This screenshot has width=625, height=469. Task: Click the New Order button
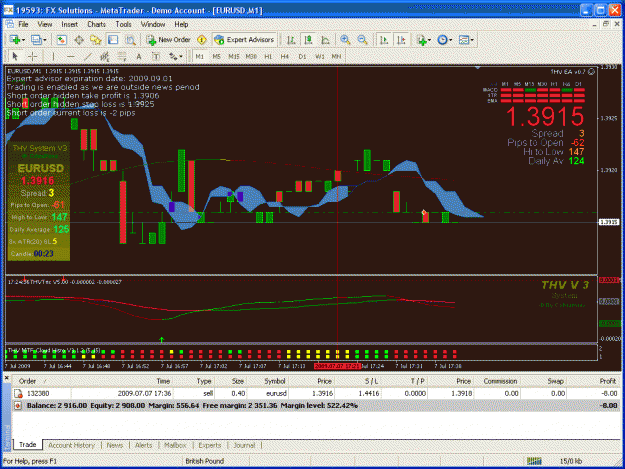[x=168, y=40]
